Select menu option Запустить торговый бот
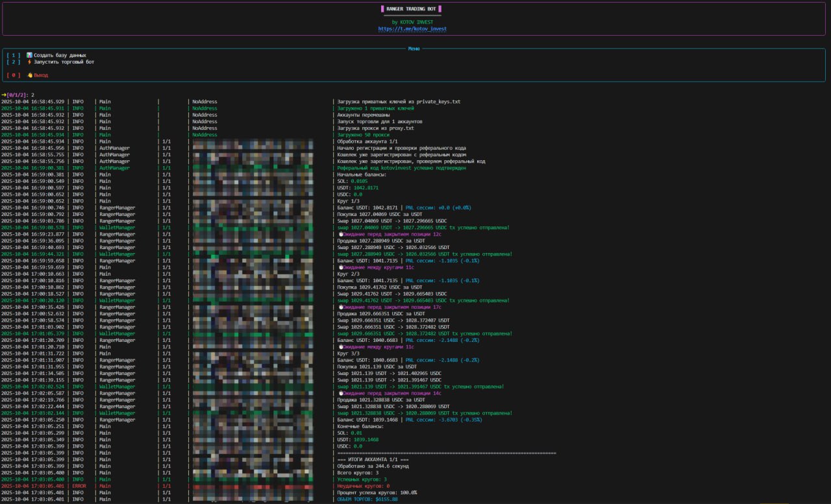 point(64,62)
